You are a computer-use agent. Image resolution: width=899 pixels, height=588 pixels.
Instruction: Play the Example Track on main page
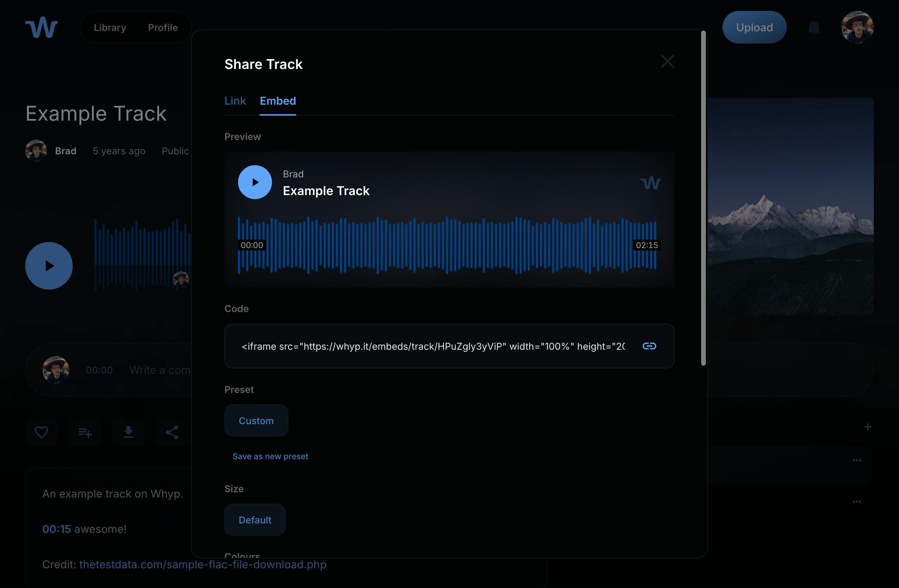(x=49, y=266)
